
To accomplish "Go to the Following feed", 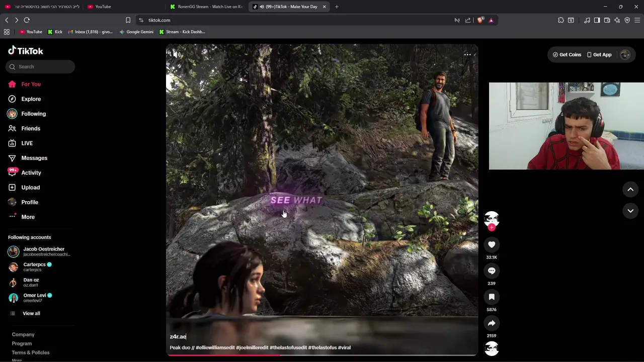I will click(x=27, y=114).
